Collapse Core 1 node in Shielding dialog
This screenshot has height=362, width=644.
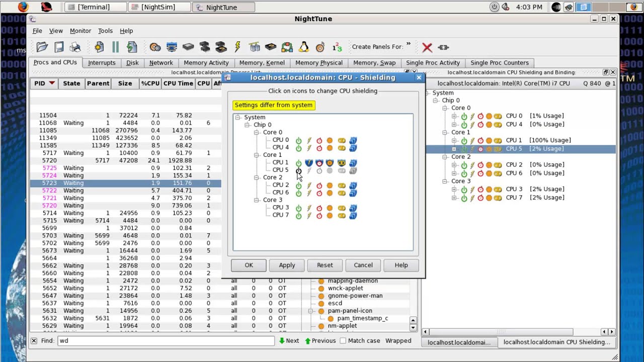pos(257,155)
